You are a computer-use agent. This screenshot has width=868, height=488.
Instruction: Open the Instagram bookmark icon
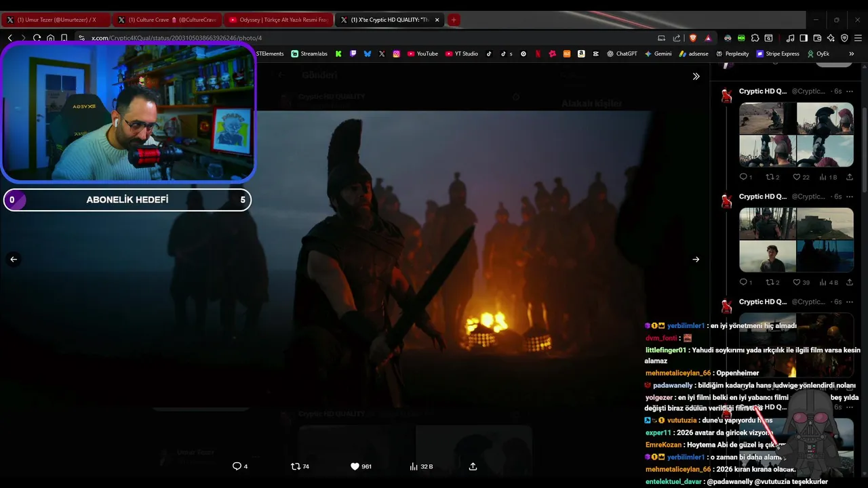(x=397, y=54)
